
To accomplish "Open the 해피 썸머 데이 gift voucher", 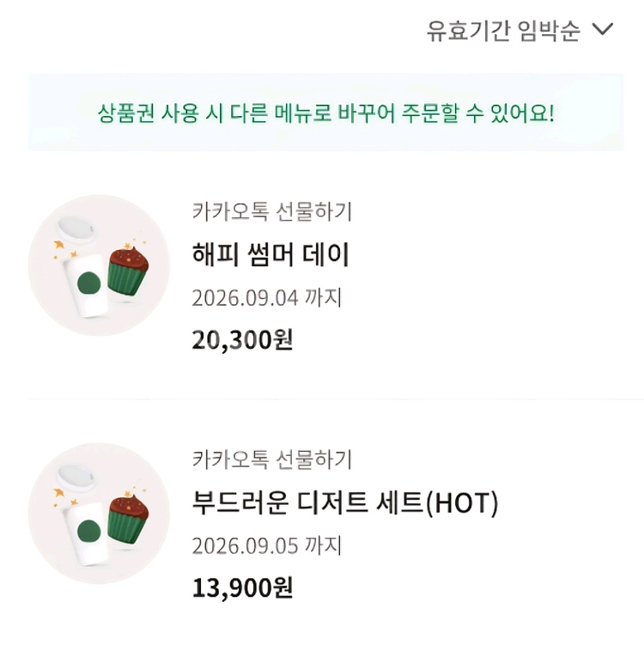I will click(x=271, y=255).
